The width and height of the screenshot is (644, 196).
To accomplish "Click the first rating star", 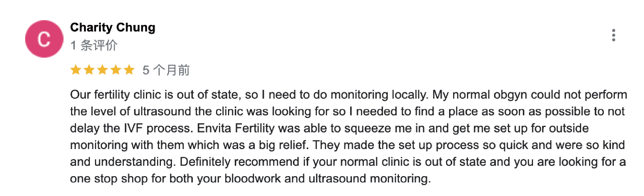I will pos(76,70).
